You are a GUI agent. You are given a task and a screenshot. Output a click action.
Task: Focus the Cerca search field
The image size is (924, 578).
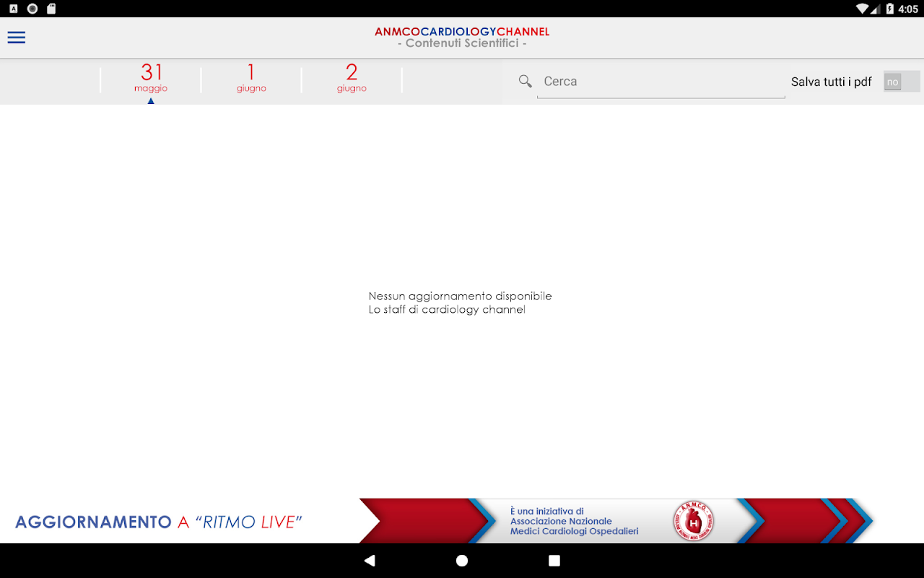(661, 82)
